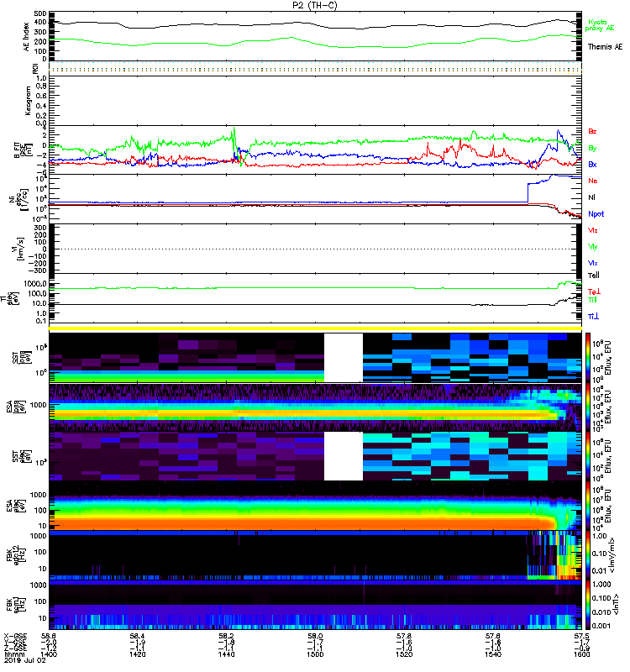Image resolution: width=630 pixels, height=672 pixels.
Task: Select the green By legend label
Action: (592, 148)
